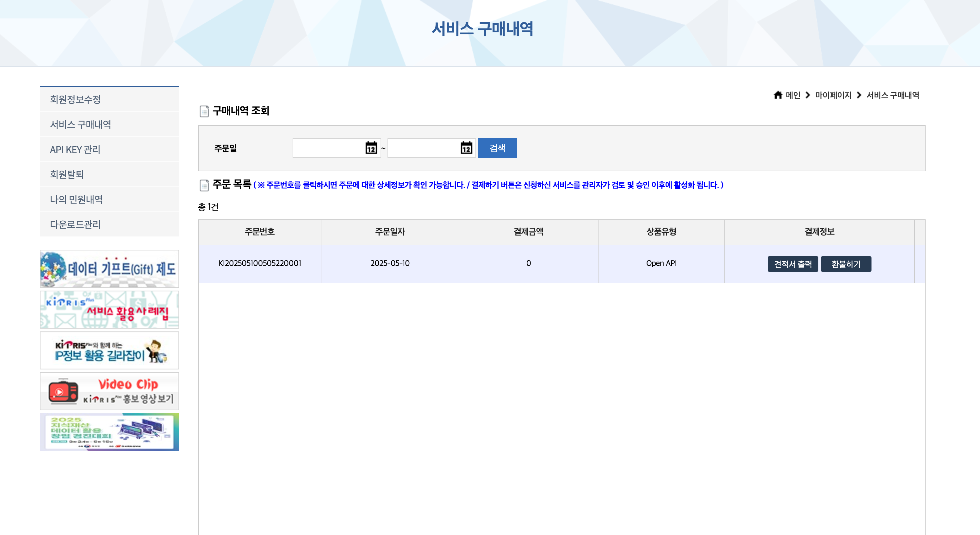Screen dimensions: 980x535
Task: Open the start date calendar picker
Action: (371, 148)
